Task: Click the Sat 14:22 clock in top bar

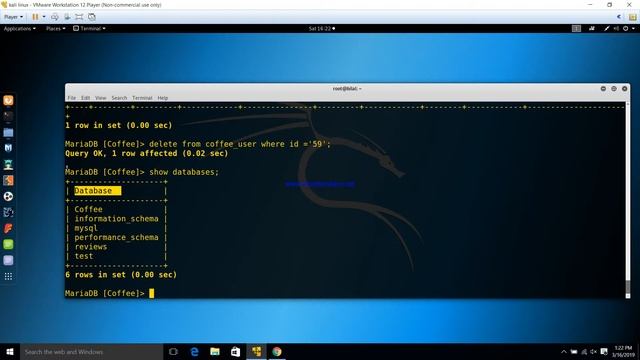Action: [x=322, y=29]
